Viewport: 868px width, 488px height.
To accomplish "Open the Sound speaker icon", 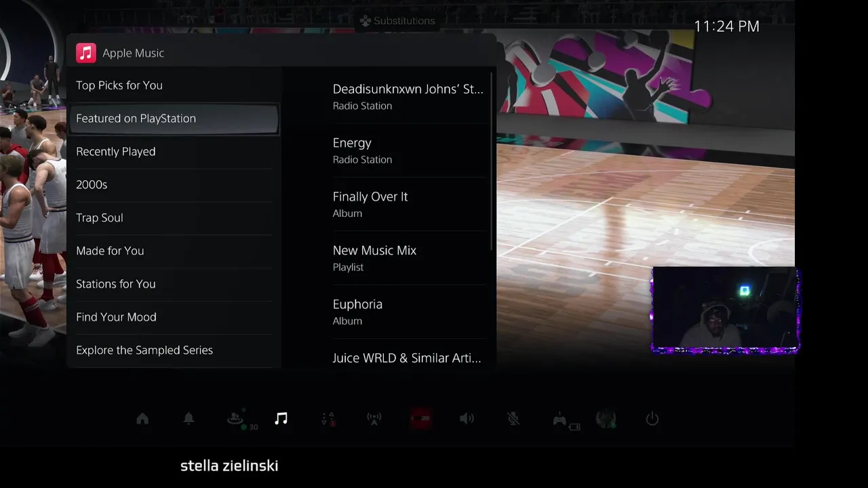I will pyautogui.click(x=467, y=419).
